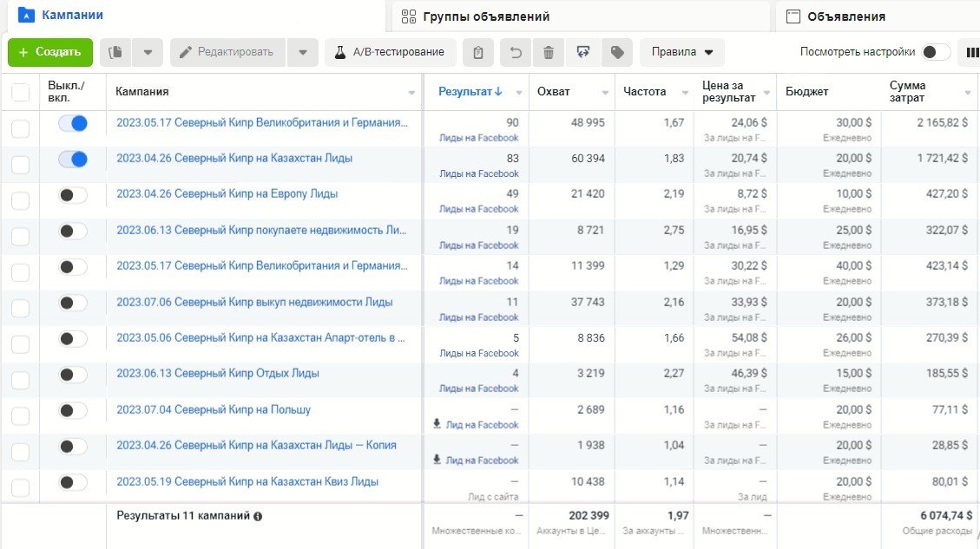The height and width of the screenshot is (549, 980).
Task: Switch to Группы объявлений tab
Action: pyautogui.click(x=486, y=16)
